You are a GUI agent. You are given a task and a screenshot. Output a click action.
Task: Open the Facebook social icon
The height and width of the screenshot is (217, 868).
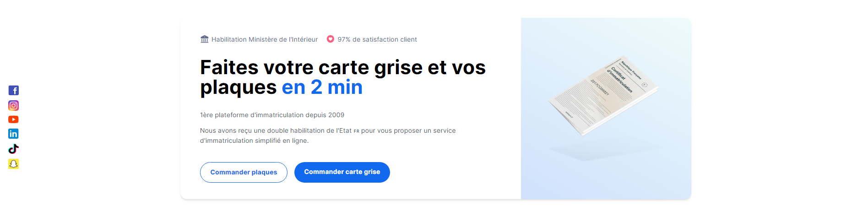(13, 91)
